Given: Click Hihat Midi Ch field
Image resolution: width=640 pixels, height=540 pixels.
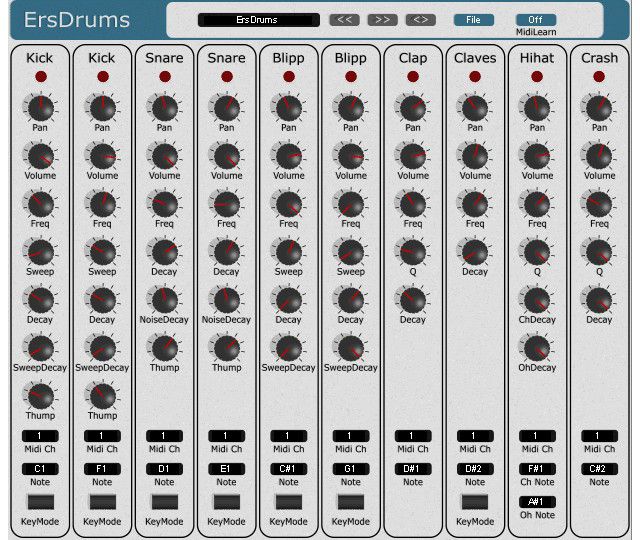Looking at the screenshot, I should pyautogui.click(x=537, y=436).
